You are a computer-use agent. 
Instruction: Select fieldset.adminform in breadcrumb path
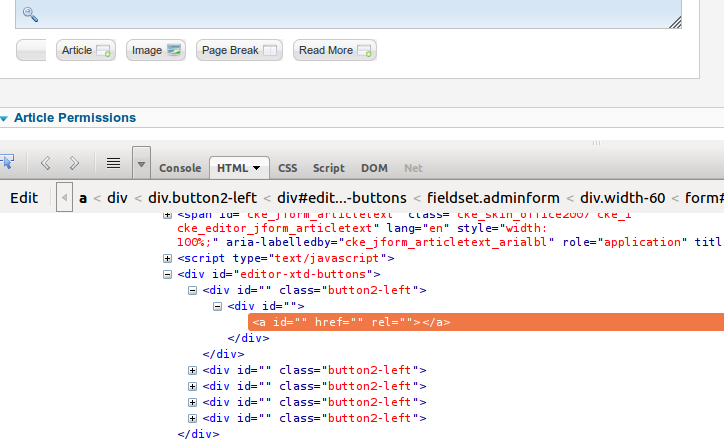[x=493, y=198]
